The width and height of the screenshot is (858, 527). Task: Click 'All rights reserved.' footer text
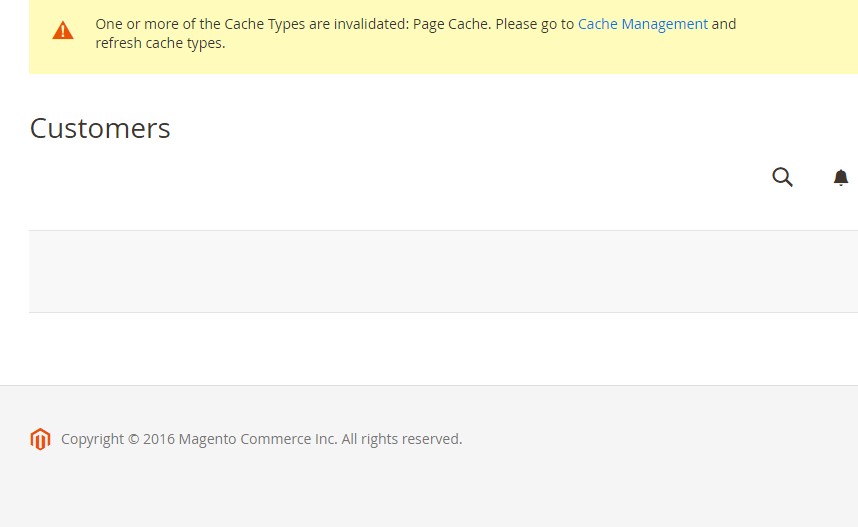click(x=402, y=439)
